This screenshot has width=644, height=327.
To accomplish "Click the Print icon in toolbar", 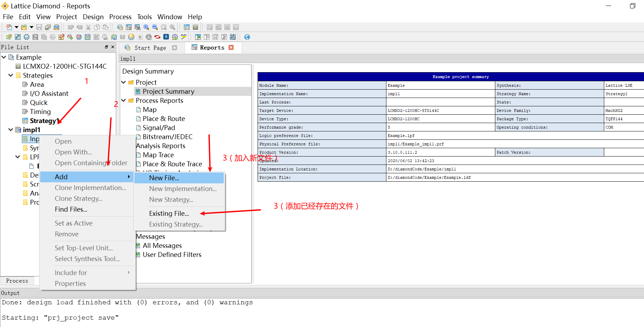I will [x=57, y=27].
